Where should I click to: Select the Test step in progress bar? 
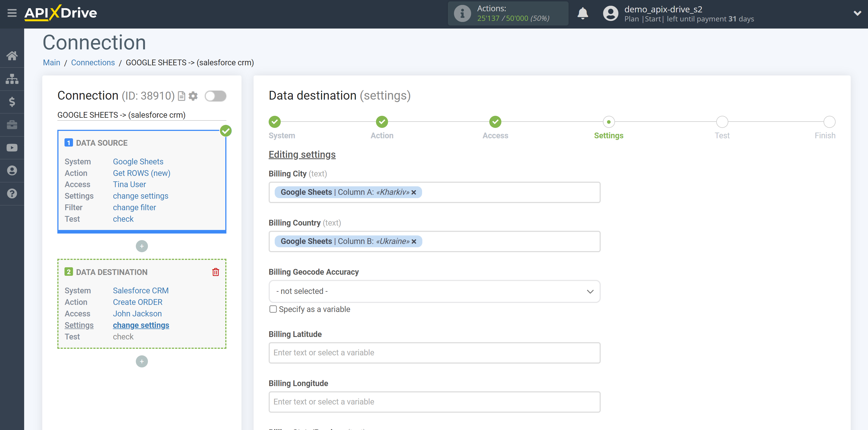point(721,122)
